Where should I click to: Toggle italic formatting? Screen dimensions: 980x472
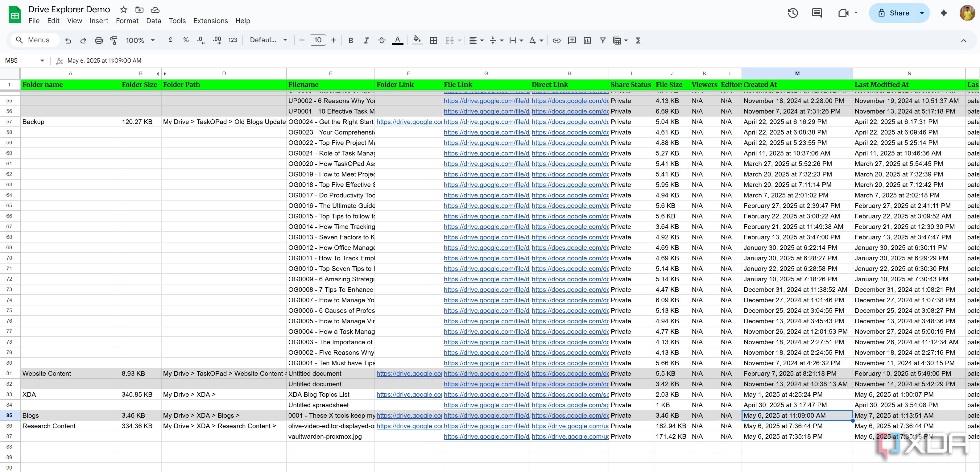366,40
